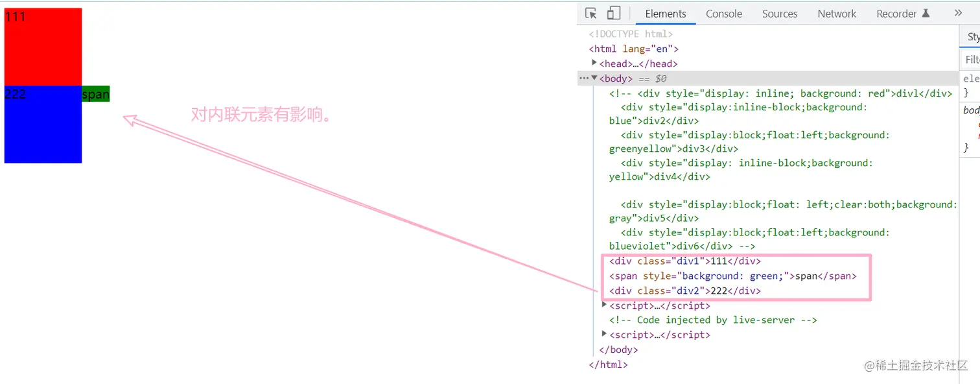Screen dimensions: 980x384
Task: Select the div class="div1" node
Action: pyautogui.click(x=685, y=261)
